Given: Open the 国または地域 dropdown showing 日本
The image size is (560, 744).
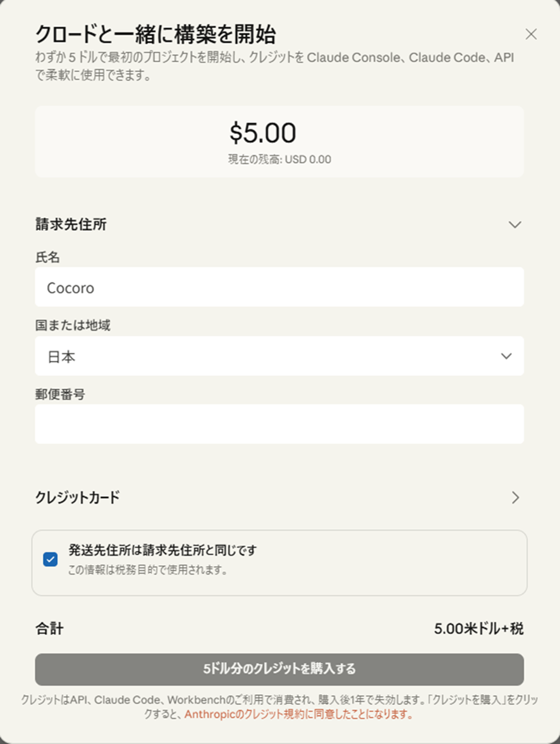Looking at the screenshot, I should (279, 356).
